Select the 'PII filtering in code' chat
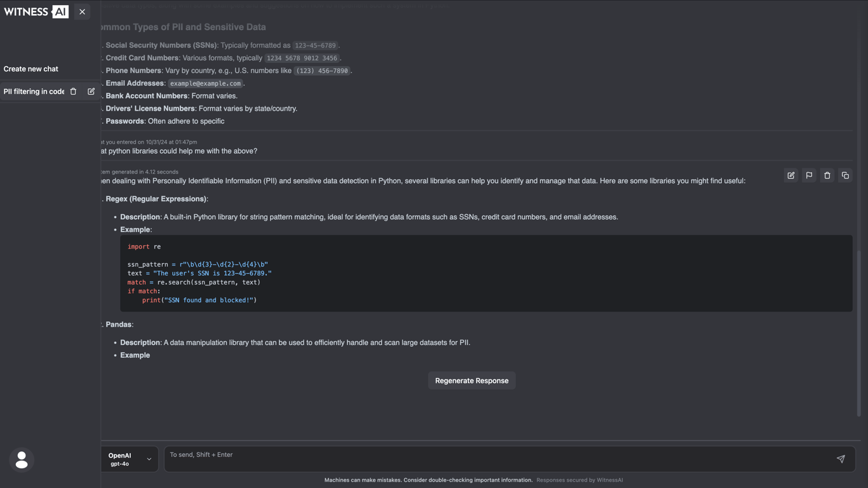 tap(34, 91)
